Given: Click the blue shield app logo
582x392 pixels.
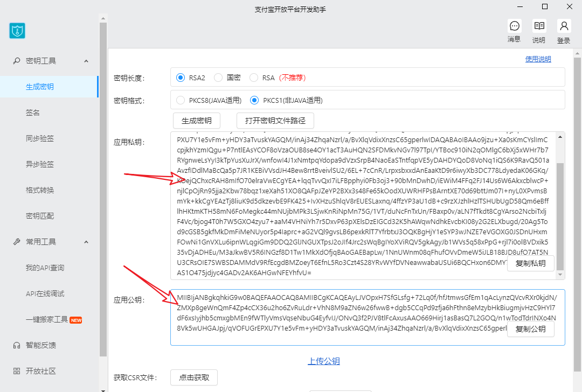Looking at the screenshot, I should tap(17, 31).
